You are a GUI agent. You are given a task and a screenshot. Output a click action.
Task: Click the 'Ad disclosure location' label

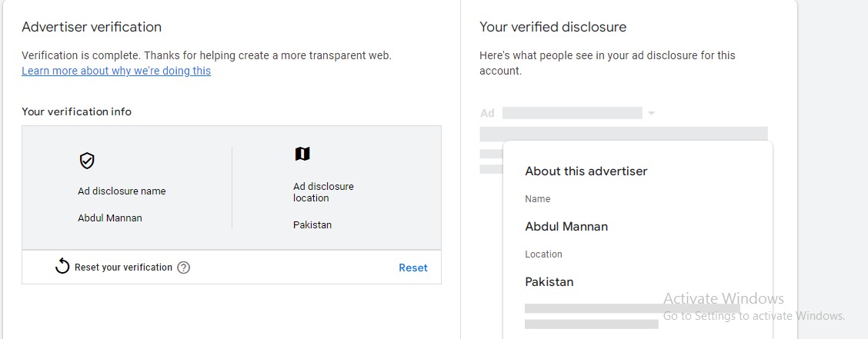click(323, 192)
